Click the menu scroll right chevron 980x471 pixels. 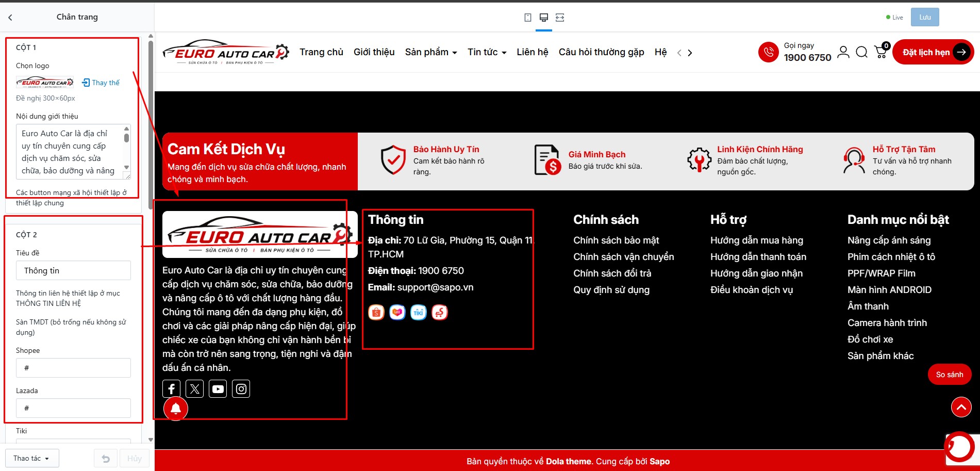click(x=690, y=53)
